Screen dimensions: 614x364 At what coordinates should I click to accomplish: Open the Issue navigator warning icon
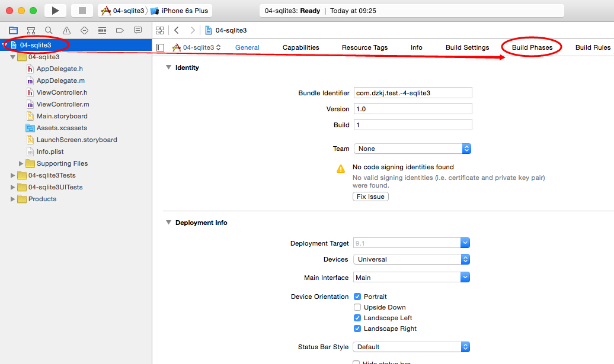coord(66,30)
